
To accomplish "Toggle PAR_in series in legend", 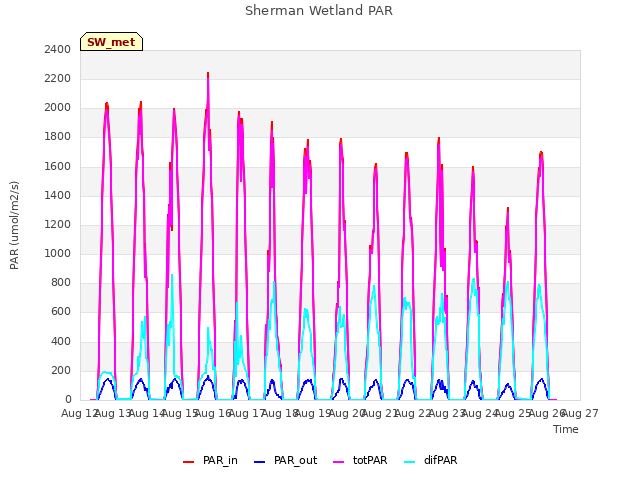I will click(210, 460).
